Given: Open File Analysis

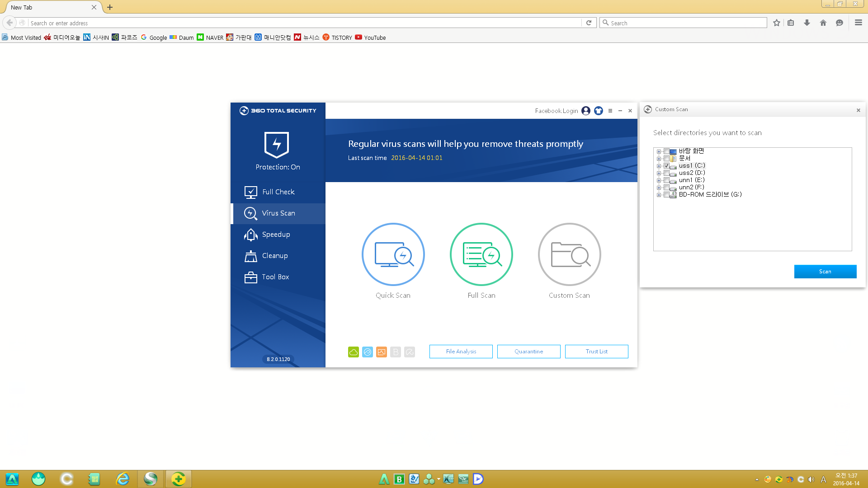Looking at the screenshot, I should click(x=461, y=352).
